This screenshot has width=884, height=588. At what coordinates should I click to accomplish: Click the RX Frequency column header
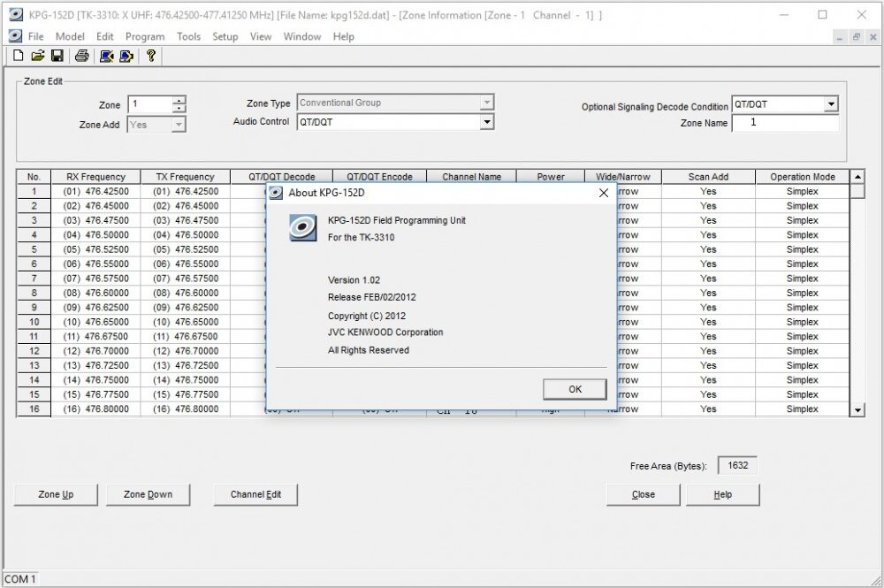[95, 177]
